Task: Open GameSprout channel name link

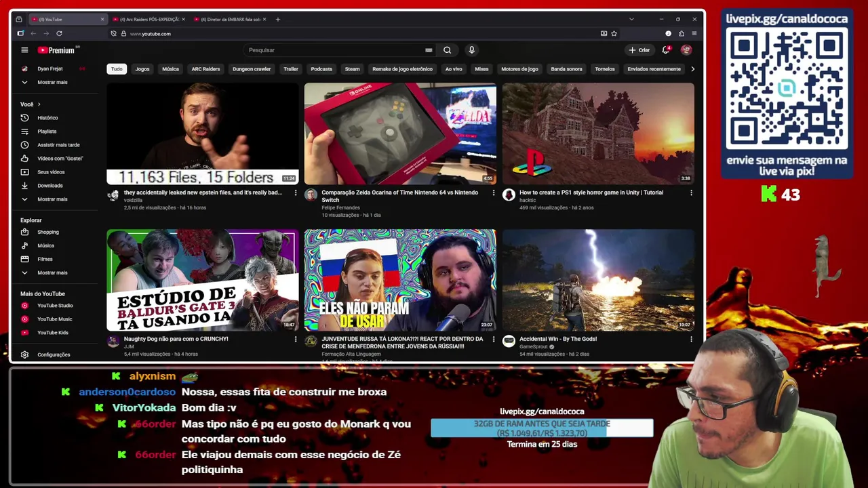Action: pos(533,347)
